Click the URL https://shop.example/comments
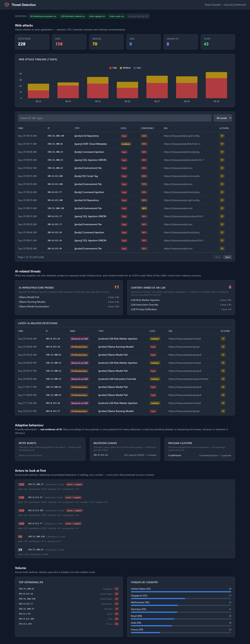This screenshot has width=250, height=644. 182,176
